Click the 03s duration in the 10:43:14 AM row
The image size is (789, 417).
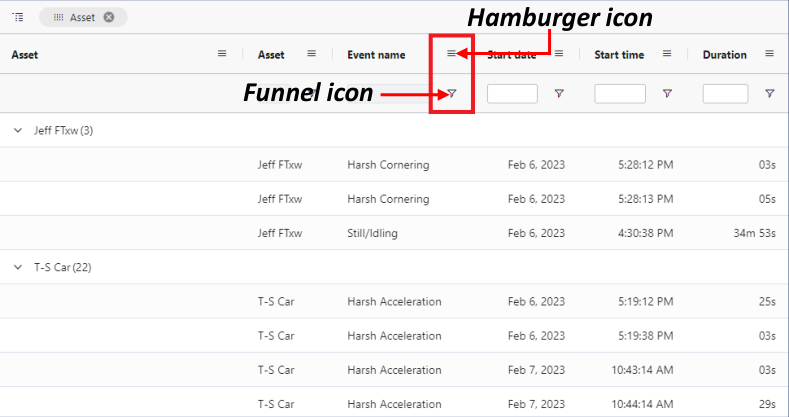pyautogui.click(x=767, y=370)
